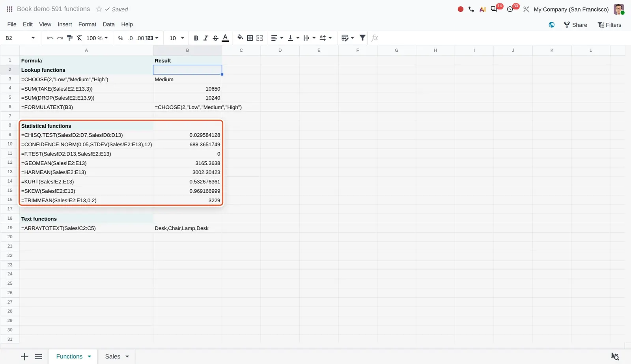Open text wrapping dropdown
Image resolution: width=631 pixels, height=364 pixels.
(x=310, y=38)
